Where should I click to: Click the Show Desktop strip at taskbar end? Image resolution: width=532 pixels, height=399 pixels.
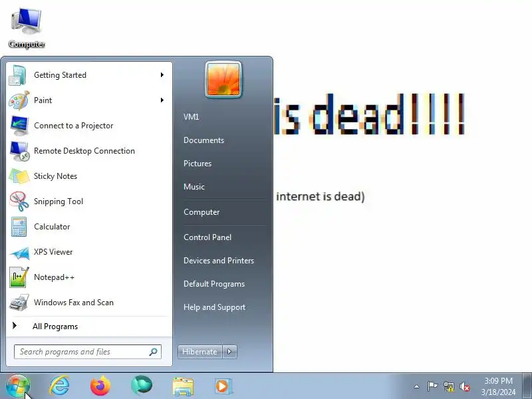527,386
